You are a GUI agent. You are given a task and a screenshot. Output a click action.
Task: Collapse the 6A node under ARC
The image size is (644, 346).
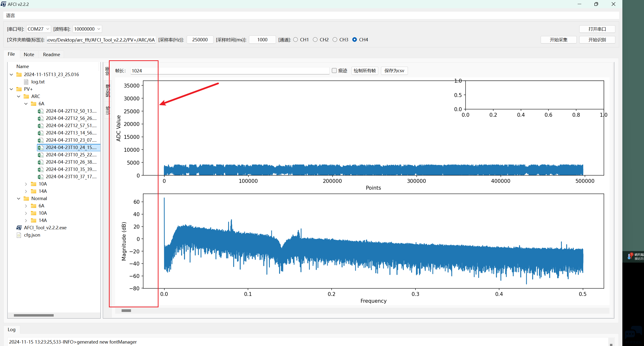26,104
